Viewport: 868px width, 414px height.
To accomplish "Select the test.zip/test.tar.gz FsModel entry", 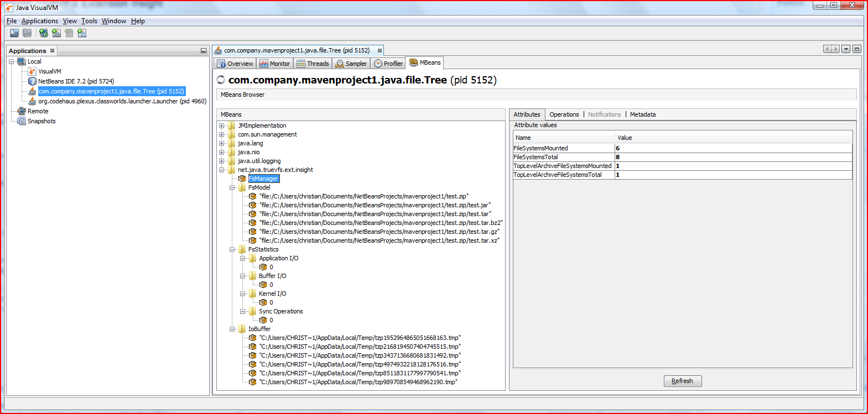I will pos(379,232).
